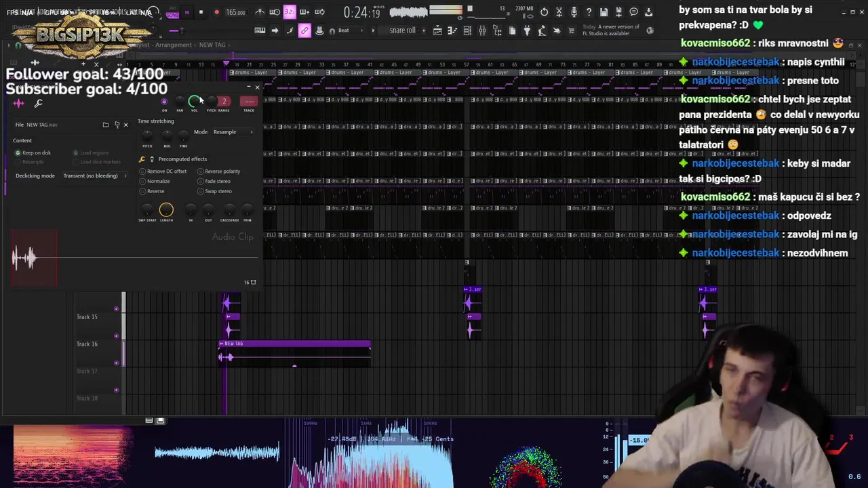868x488 pixels.
Task: Open the mixer view icon
Action: pos(482,30)
